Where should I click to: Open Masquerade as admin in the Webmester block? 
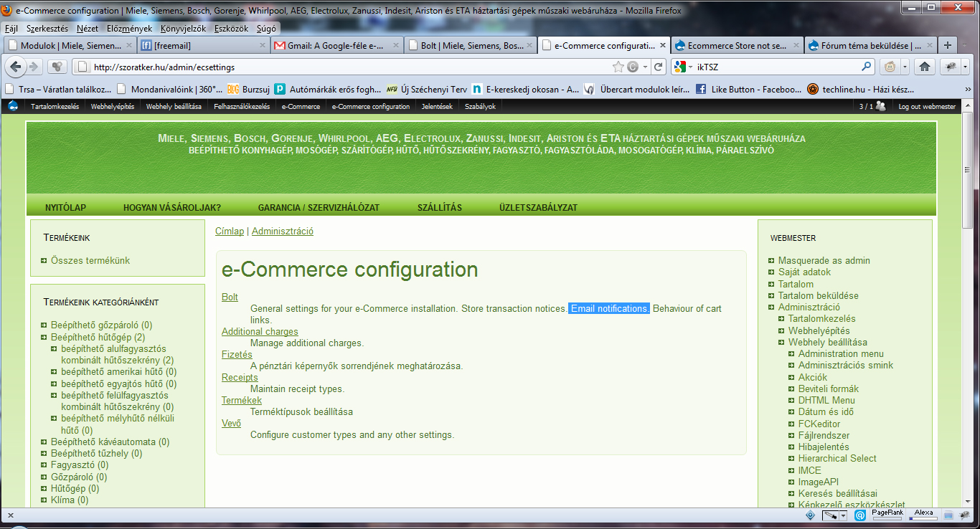824,260
